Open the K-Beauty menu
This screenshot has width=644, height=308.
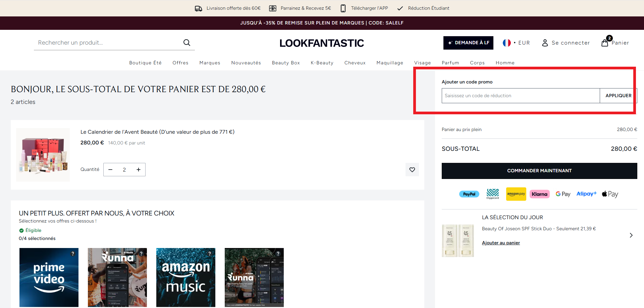tap(322, 63)
